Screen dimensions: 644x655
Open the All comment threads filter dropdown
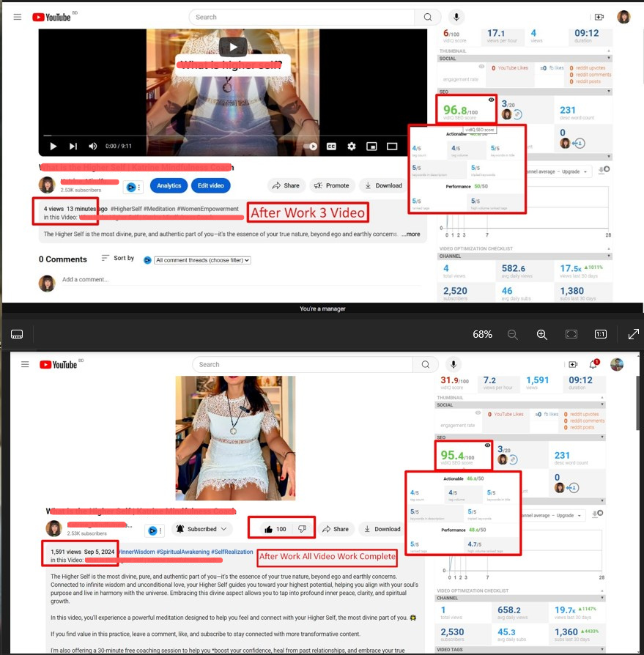202,260
